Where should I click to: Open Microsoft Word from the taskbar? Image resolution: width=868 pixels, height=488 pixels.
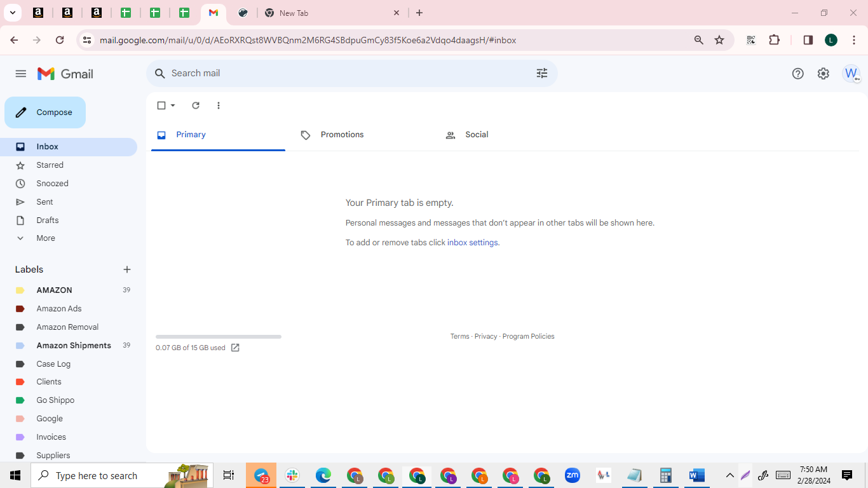tap(697, 475)
